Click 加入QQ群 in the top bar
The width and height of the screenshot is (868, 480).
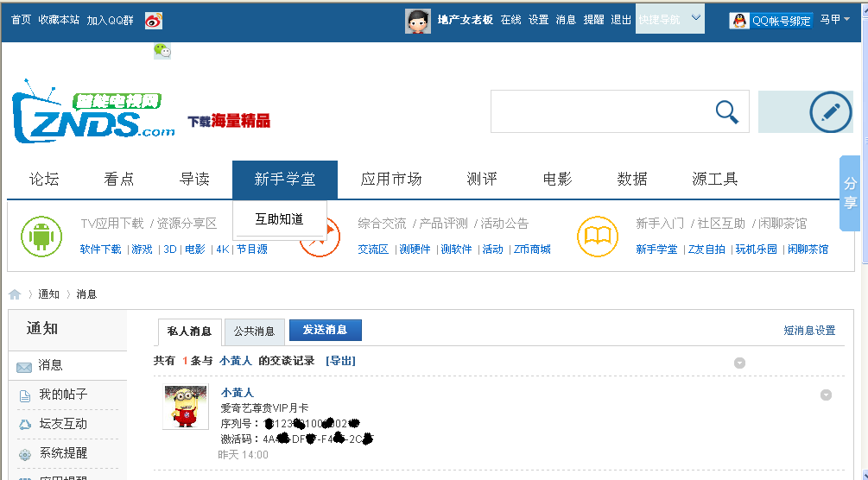pyautogui.click(x=111, y=20)
